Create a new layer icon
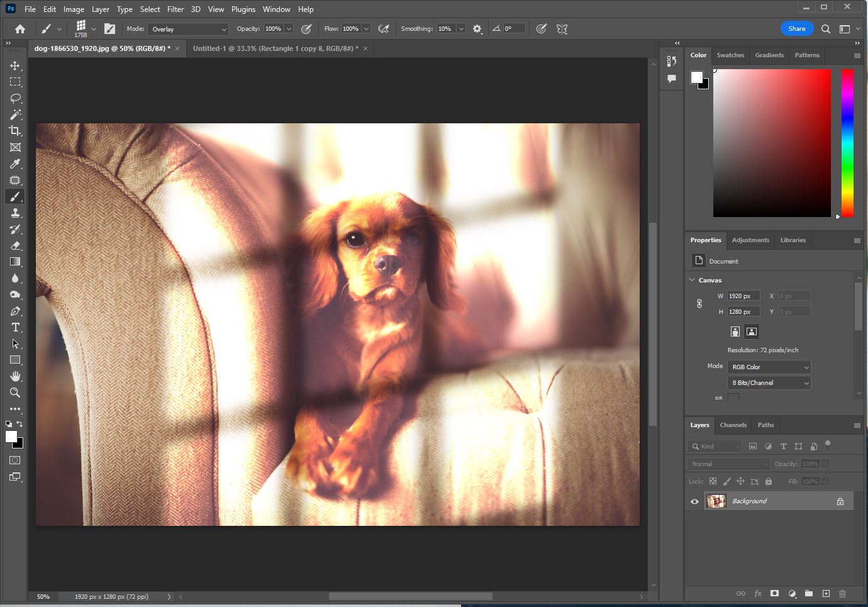Screen dimensions: 868x607 [x=826, y=593]
